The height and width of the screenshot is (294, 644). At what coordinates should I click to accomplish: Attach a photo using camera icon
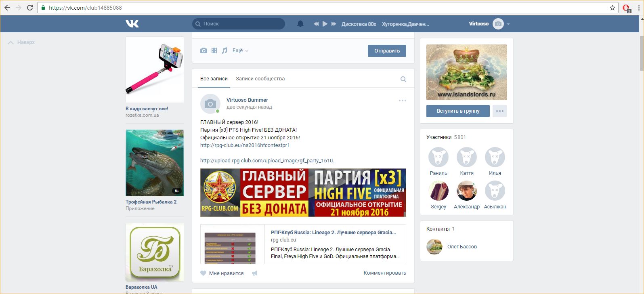coord(203,50)
